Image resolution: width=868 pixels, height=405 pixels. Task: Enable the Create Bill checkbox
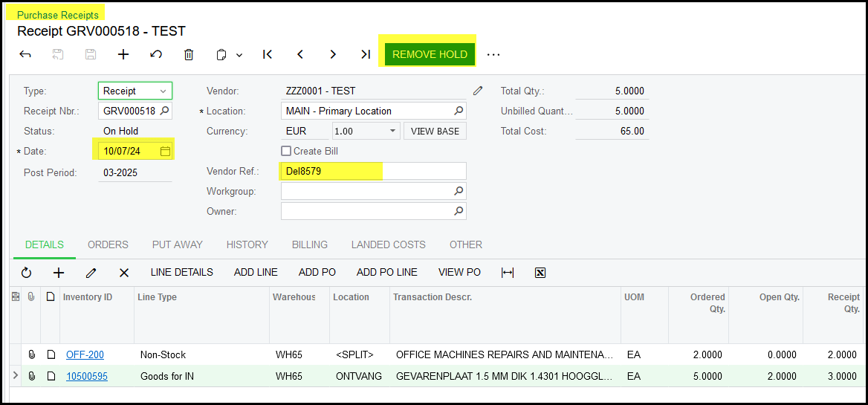(x=286, y=151)
